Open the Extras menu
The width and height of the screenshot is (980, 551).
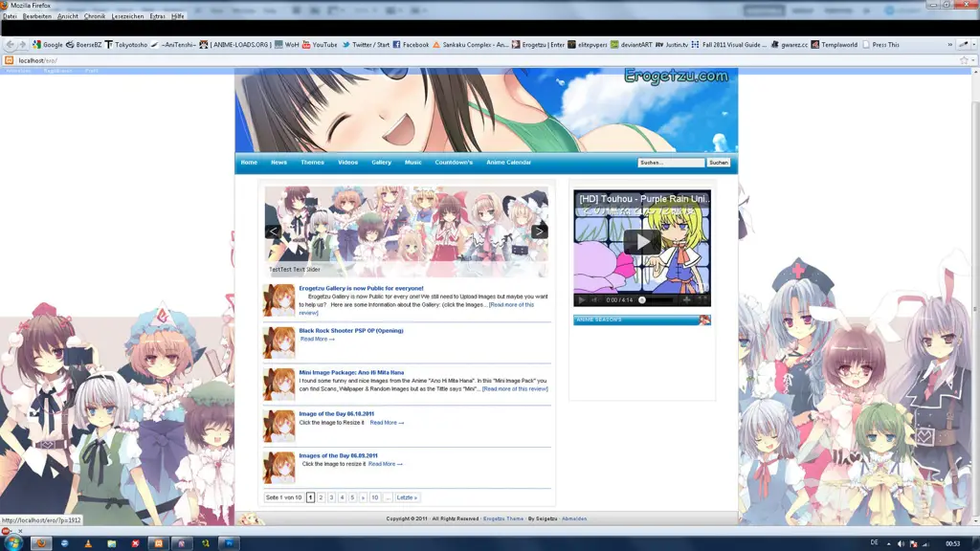(x=158, y=16)
